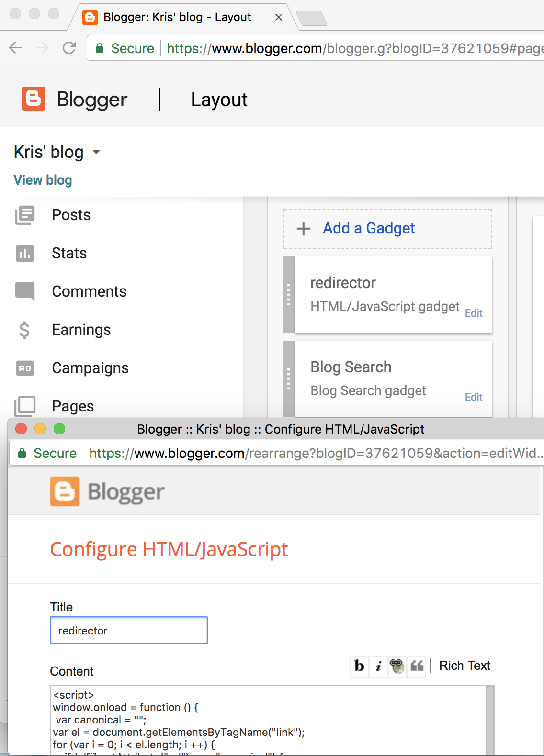Open a new browser tab

[312, 19]
